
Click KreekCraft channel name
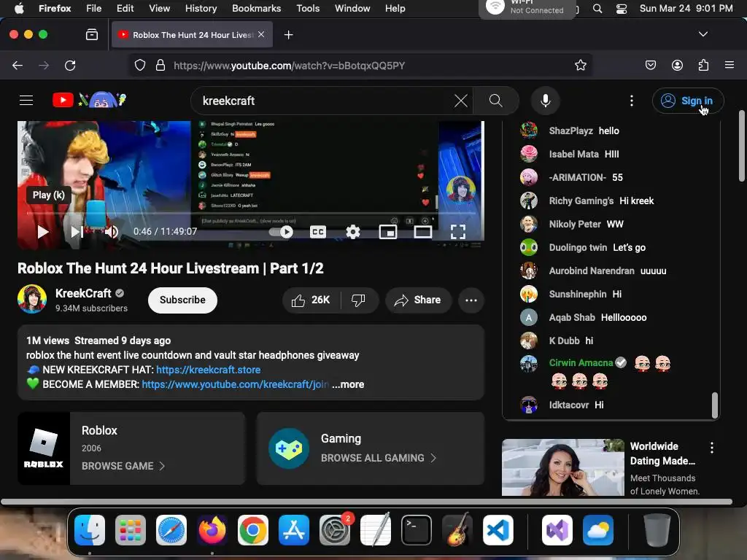tap(83, 293)
